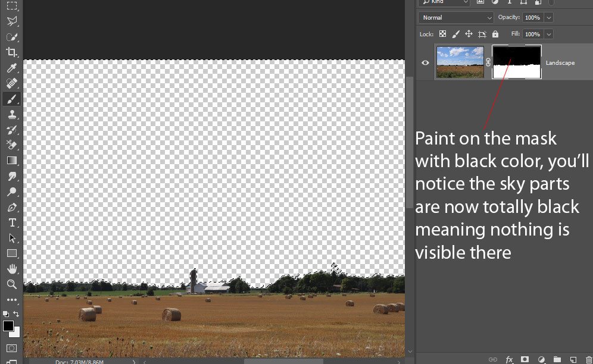Click the black foreground color swatch
This screenshot has width=593, height=364.
click(x=8, y=326)
